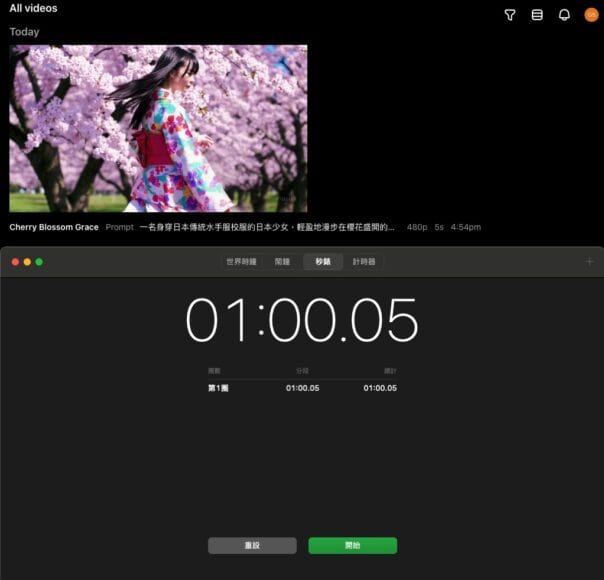This screenshot has height=580, width=604.
Task: Close the Clock window with red button
Action: pos(15,262)
